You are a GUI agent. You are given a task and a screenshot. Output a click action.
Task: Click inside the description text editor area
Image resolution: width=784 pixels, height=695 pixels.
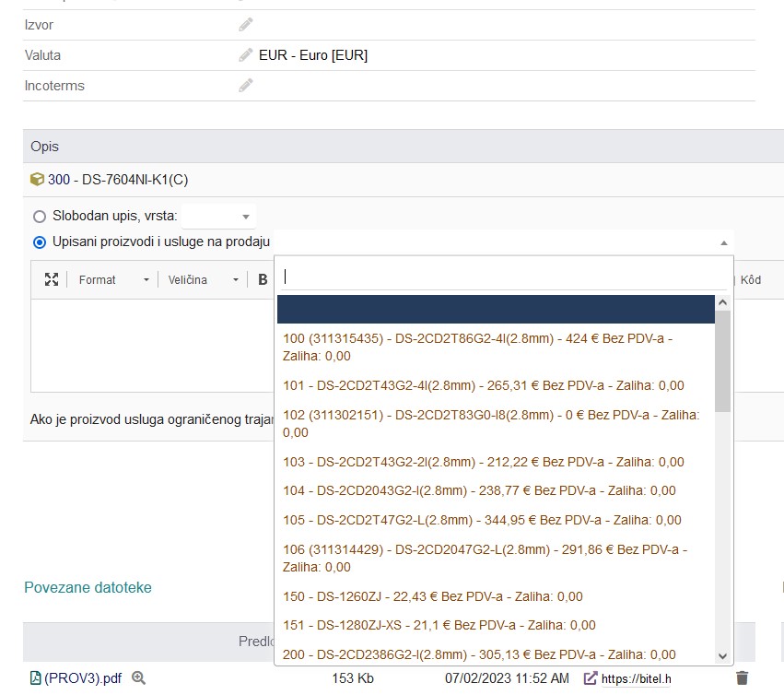[152, 346]
